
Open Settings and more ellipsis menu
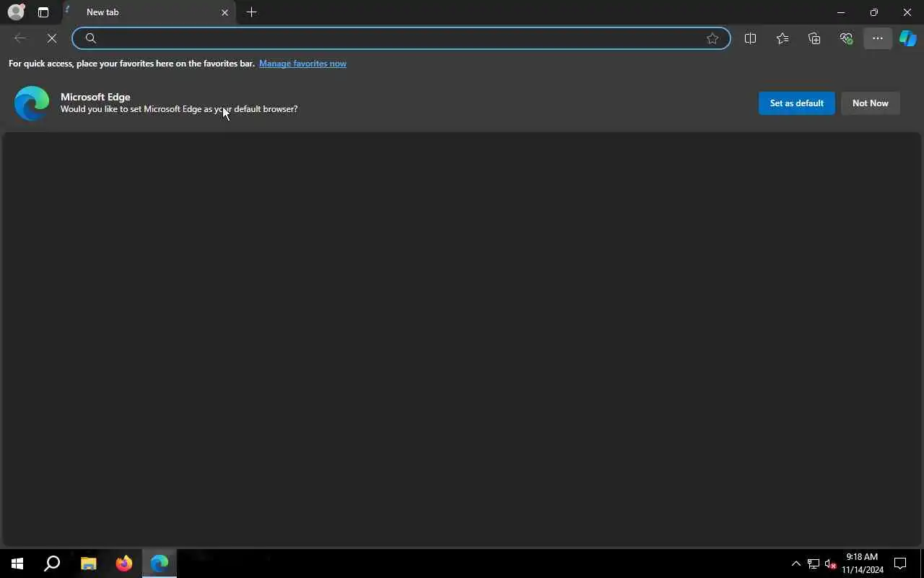point(878,38)
